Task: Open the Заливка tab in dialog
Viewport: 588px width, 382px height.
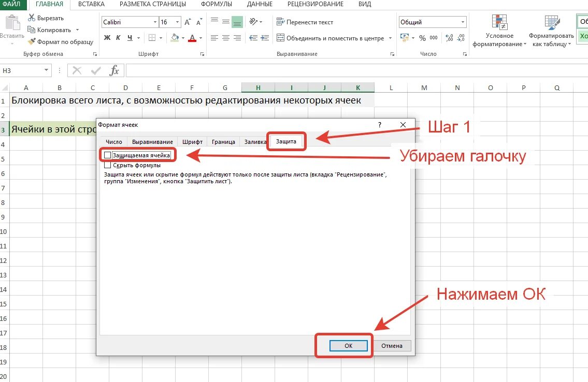Action: coord(255,142)
